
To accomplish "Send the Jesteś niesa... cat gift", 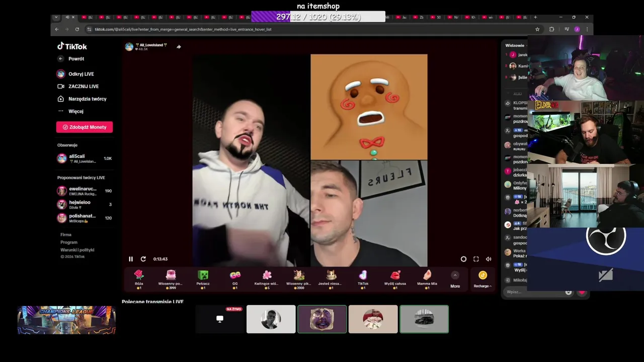I will pyautogui.click(x=331, y=279).
